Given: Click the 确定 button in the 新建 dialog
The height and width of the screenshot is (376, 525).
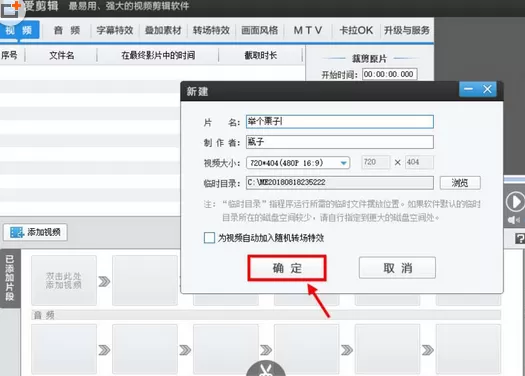Looking at the screenshot, I should pyautogui.click(x=287, y=268).
